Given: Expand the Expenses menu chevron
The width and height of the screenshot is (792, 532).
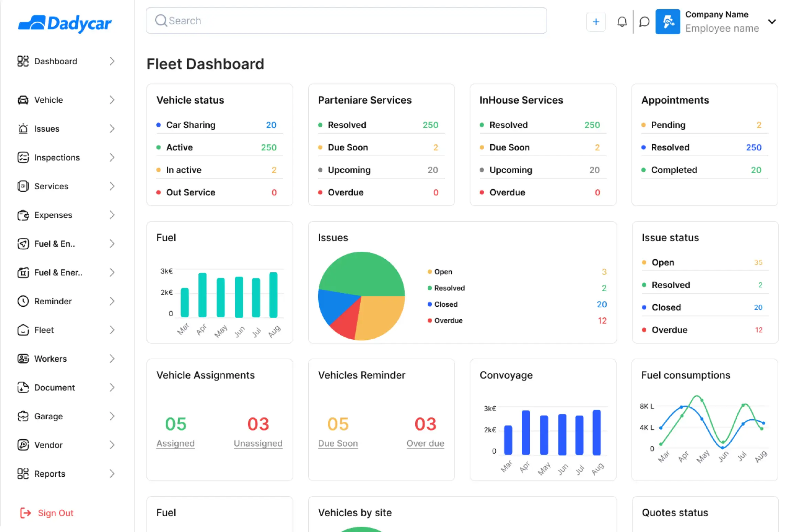Looking at the screenshot, I should tap(112, 215).
